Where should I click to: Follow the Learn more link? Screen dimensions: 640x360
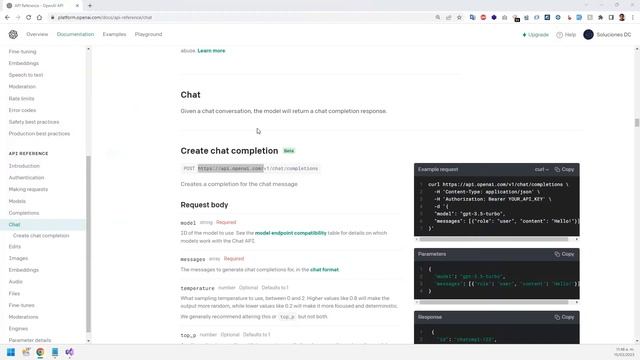211,51
